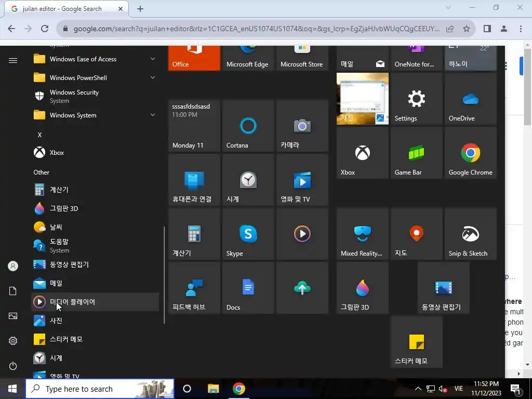
Task: Open the Mixed Reality tile
Action: pyautogui.click(x=362, y=234)
